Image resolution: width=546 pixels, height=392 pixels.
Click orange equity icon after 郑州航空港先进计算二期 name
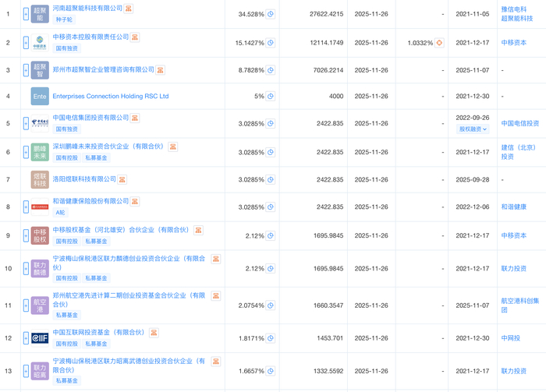216,296
